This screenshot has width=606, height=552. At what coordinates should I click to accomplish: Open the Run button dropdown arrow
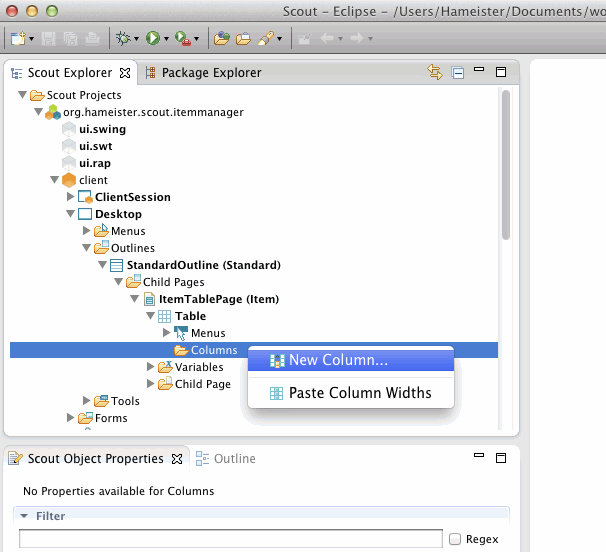pos(167,40)
